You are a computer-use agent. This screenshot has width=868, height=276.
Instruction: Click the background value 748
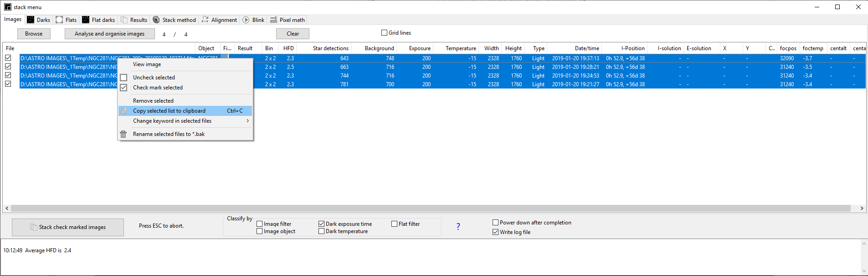pos(390,58)
